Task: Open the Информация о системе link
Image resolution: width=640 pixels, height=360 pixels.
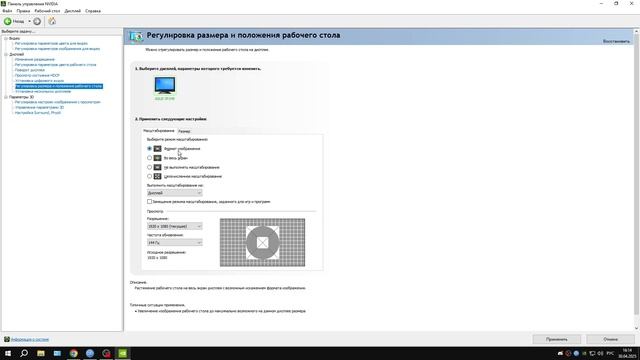Action: tap(30, 340)
